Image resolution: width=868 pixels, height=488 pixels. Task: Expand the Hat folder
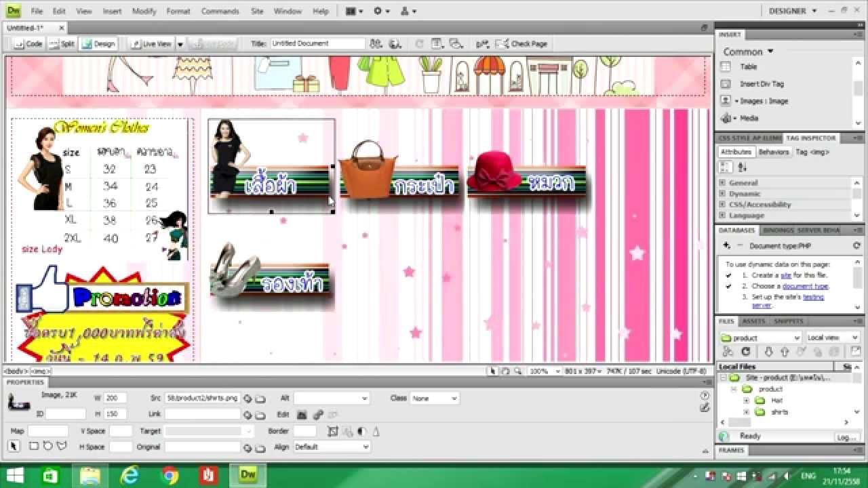746,401
